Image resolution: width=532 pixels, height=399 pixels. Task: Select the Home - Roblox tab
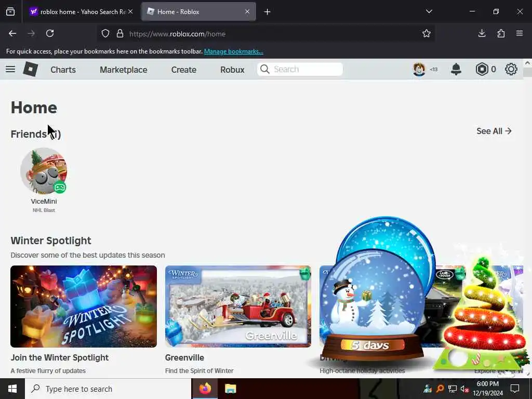pos(198,12)
